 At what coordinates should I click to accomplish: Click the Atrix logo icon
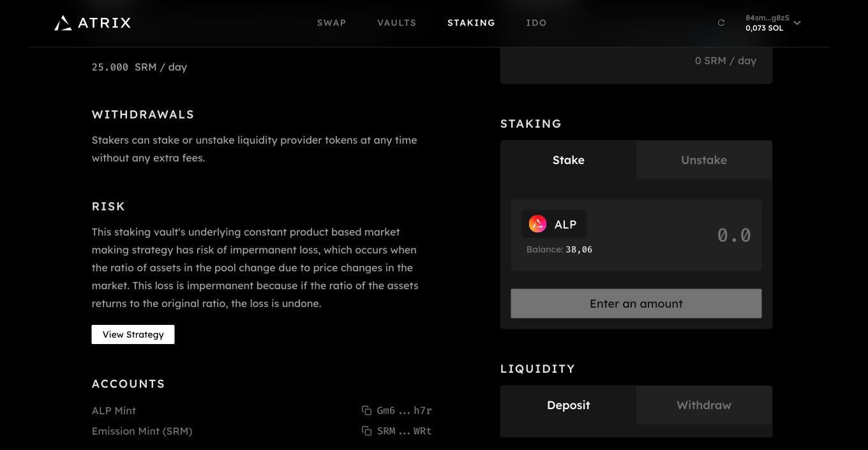(x=63, y=23)
